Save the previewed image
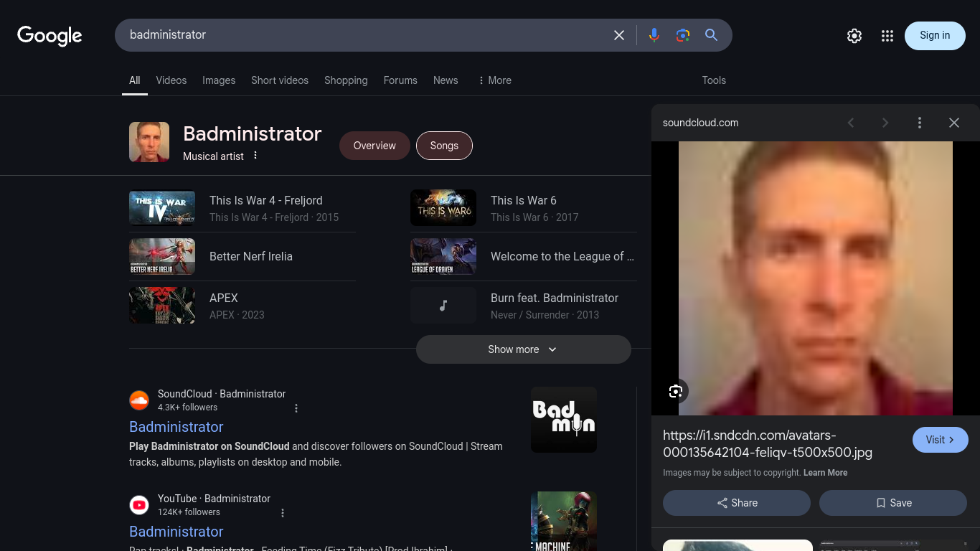Image resolution: width=980 pixels, height=551 pixels. [893, 503]
